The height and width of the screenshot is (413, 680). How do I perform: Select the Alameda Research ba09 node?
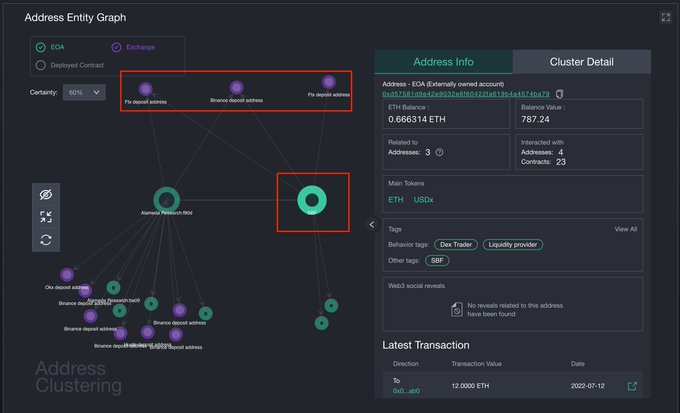[114, 288]
